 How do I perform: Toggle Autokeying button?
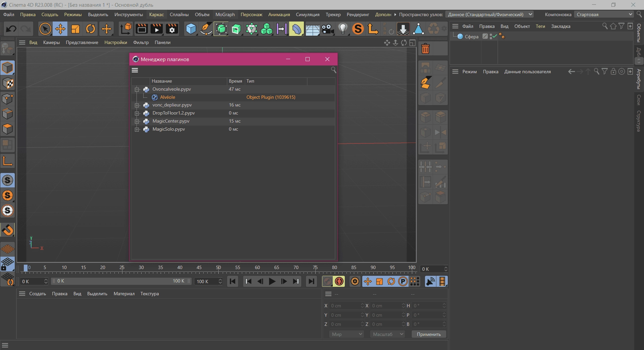pos(339,281)
